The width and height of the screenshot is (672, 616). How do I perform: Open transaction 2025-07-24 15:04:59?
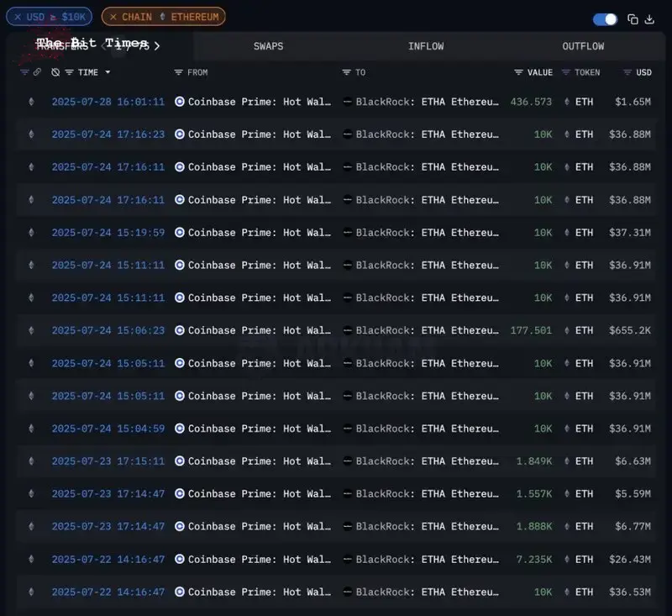[x=108, y=429]
